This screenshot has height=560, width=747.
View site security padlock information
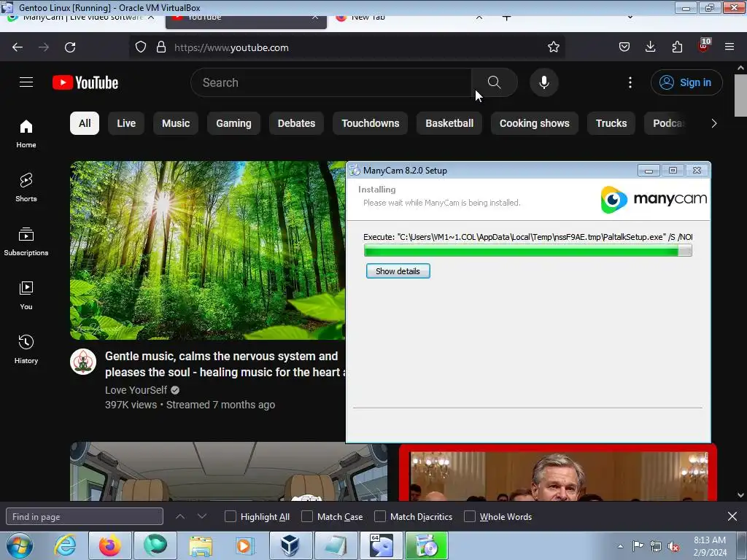pyautogui.click(x=161, y=47)
